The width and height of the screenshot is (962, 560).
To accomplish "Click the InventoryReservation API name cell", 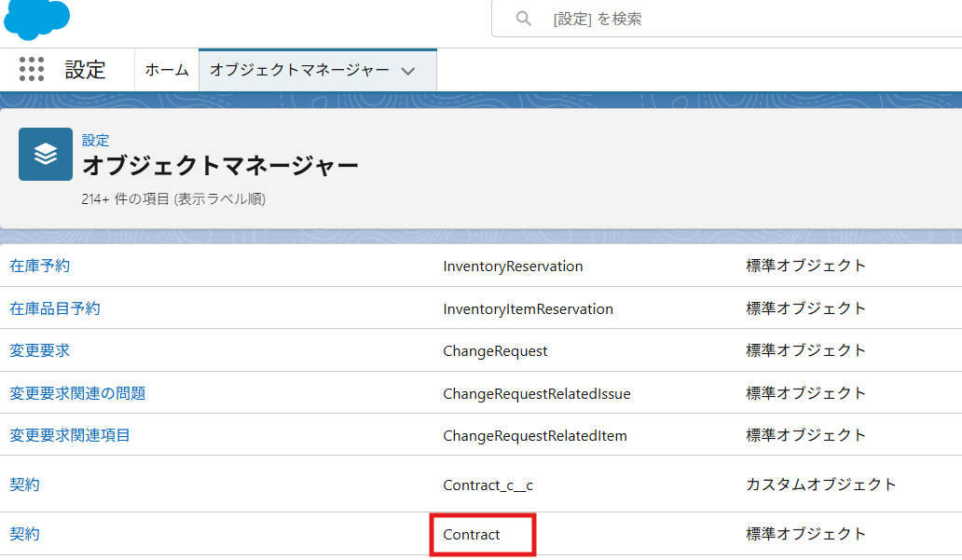I will tap(513, 266).
